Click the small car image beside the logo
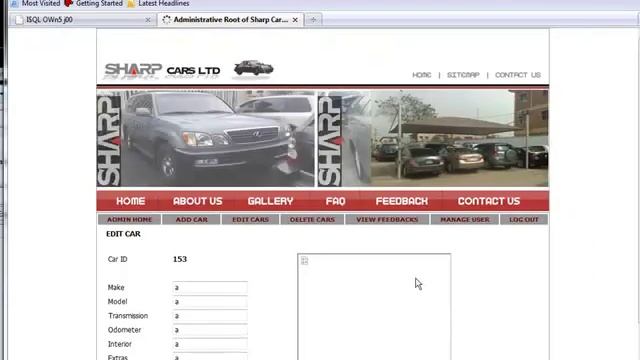Image resolution: width=640 pixels, height=360 pixels. pyautogui.click(x=253, y=68)
